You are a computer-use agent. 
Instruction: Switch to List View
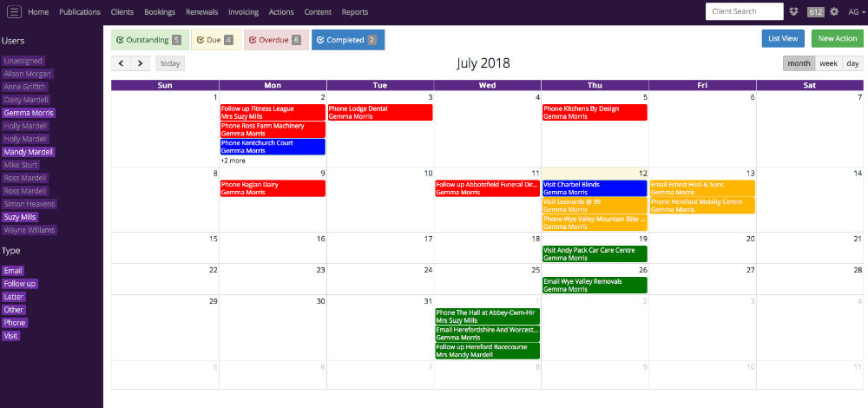tap(782, 39)
